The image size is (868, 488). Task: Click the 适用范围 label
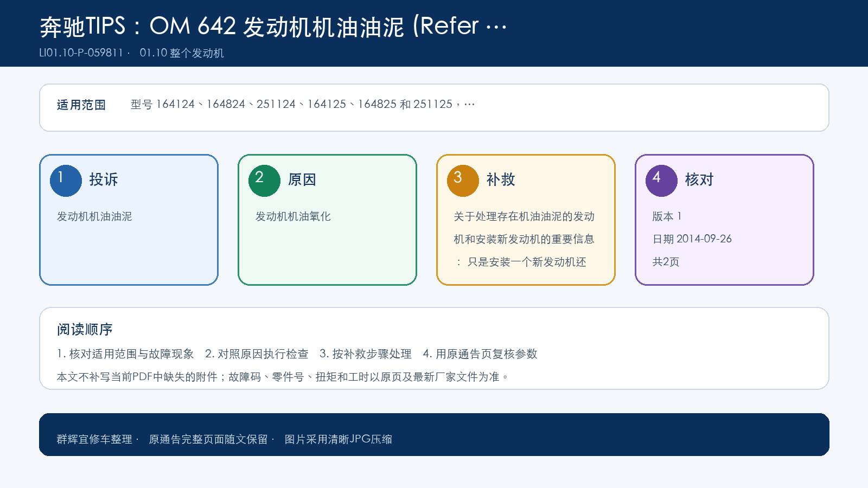81,105
